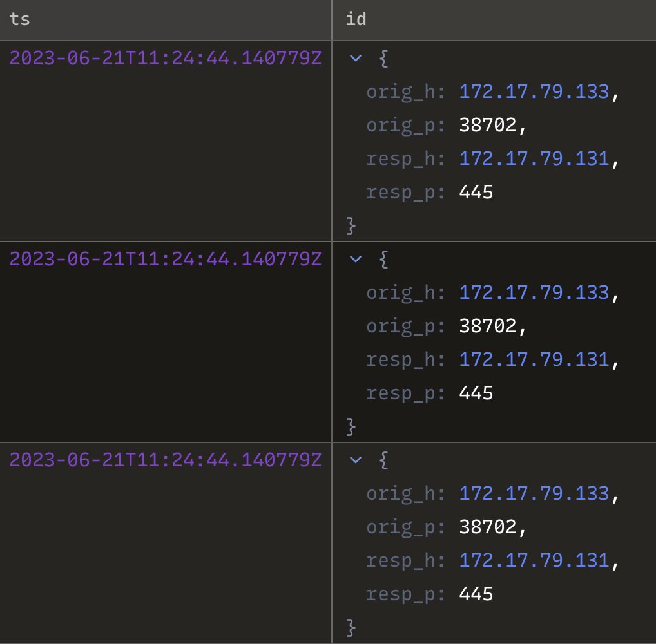Image resolution: width=656 pixels, height=644 pixels.
Task: Collapse the first row's id record chevron
Action: coord(355,58)
